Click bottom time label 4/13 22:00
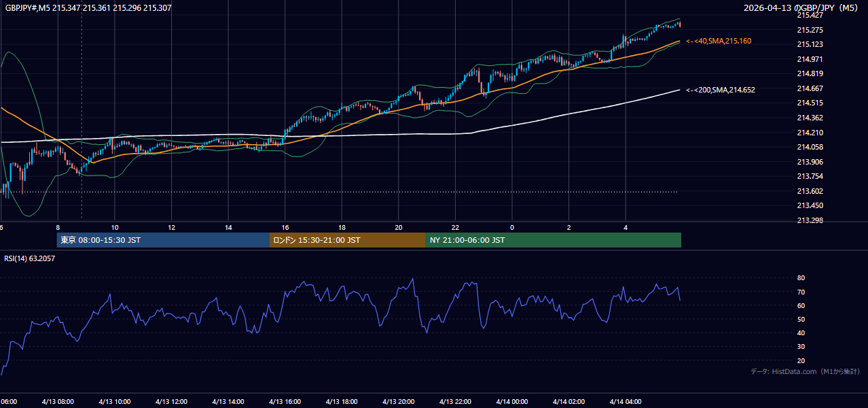The height and width of the screenshot is (408, 868). [x=455, y=402]
